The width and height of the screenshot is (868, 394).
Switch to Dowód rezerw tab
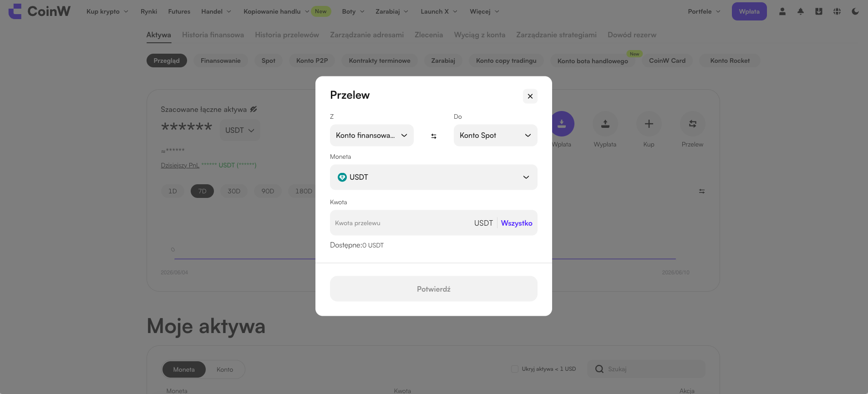click(632, 35)
